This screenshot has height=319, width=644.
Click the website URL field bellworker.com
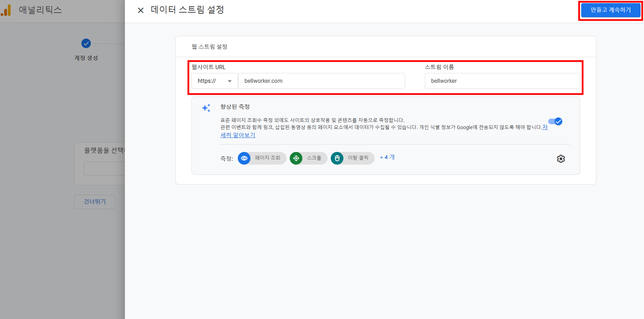coord(322,81)
